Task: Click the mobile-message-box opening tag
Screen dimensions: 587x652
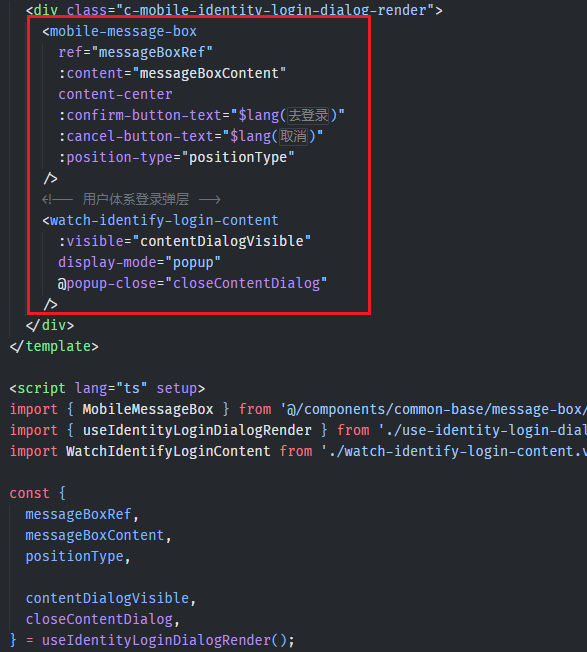Action: tap(119, 32)
